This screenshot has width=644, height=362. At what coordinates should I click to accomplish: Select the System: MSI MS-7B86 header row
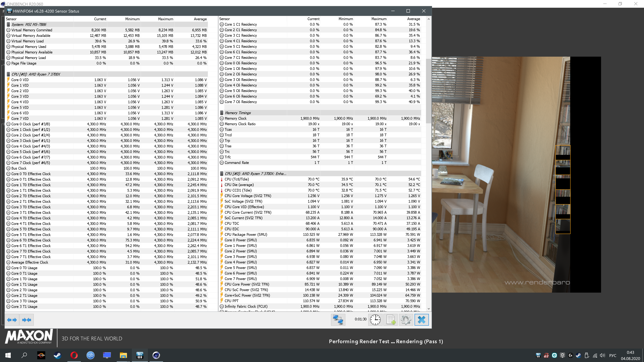click(x=29, y=24)
